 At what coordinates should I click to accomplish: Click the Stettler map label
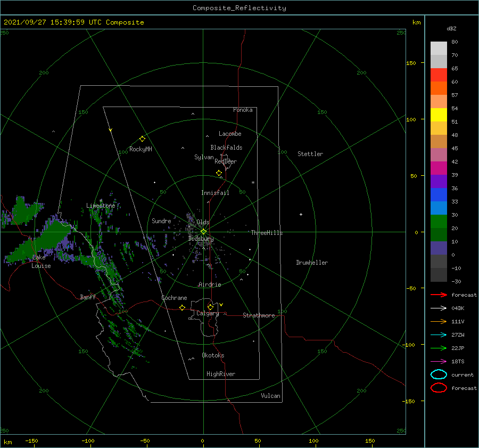(x=310, y=154)
